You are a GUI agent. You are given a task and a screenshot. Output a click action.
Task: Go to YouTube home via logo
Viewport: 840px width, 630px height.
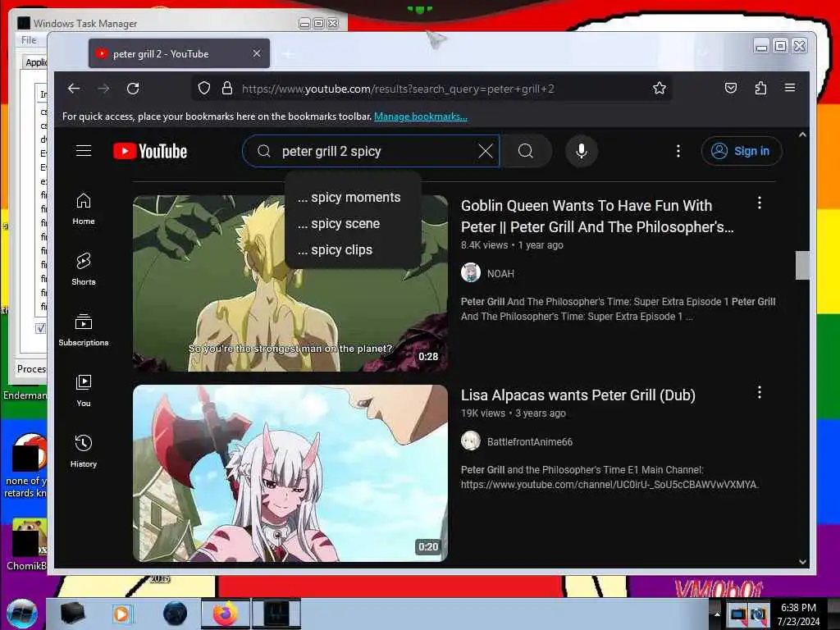pyautogui.click(x=150, y=152)
